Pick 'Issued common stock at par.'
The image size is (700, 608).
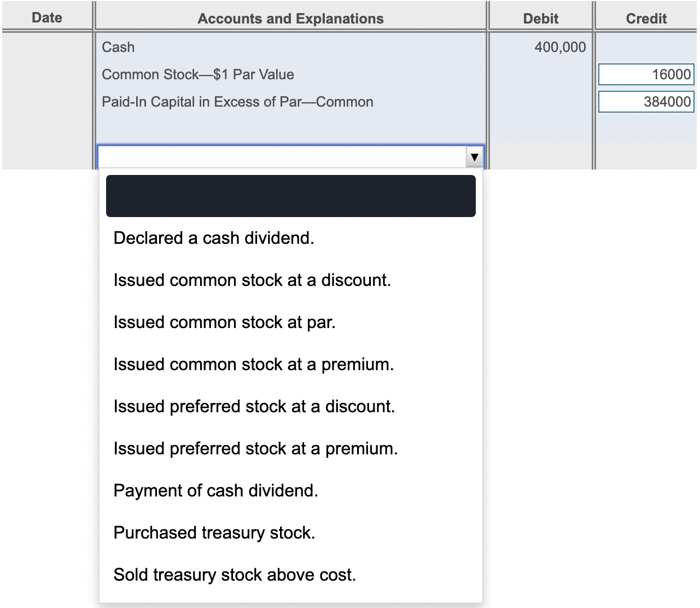point(224,323)
